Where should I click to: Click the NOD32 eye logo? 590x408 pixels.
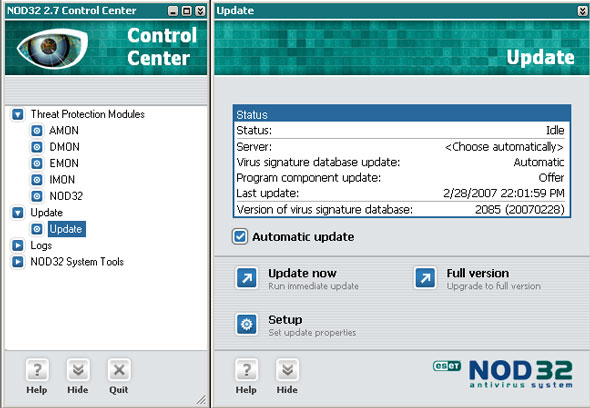(52, 49)
